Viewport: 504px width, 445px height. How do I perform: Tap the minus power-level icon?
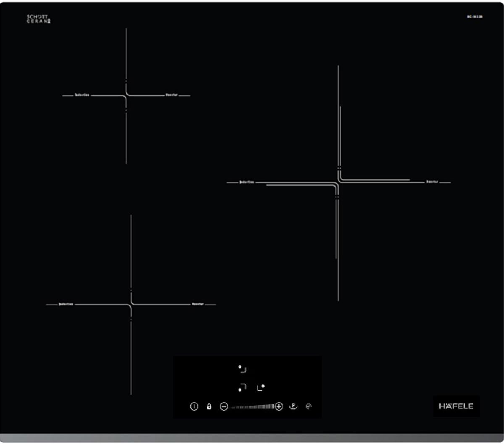(x=224, y=407)
